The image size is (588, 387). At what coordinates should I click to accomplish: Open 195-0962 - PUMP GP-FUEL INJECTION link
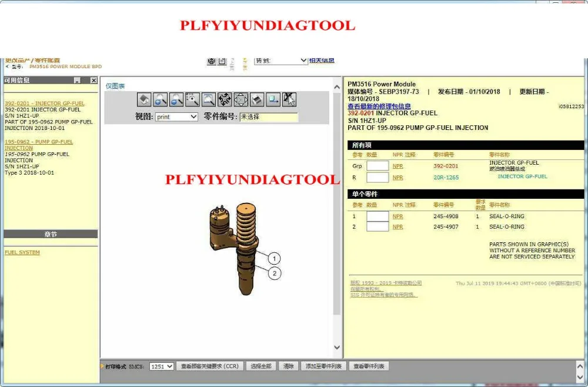click(x=39, y=145)
